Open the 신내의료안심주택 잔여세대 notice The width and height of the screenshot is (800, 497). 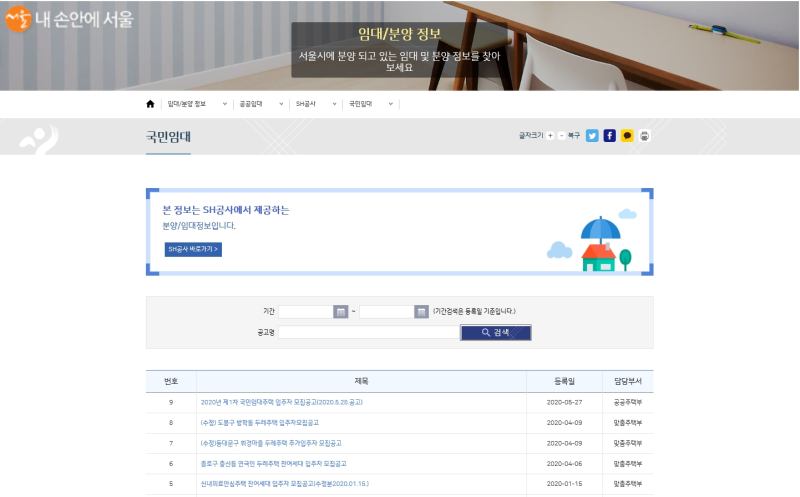point(285,483)
